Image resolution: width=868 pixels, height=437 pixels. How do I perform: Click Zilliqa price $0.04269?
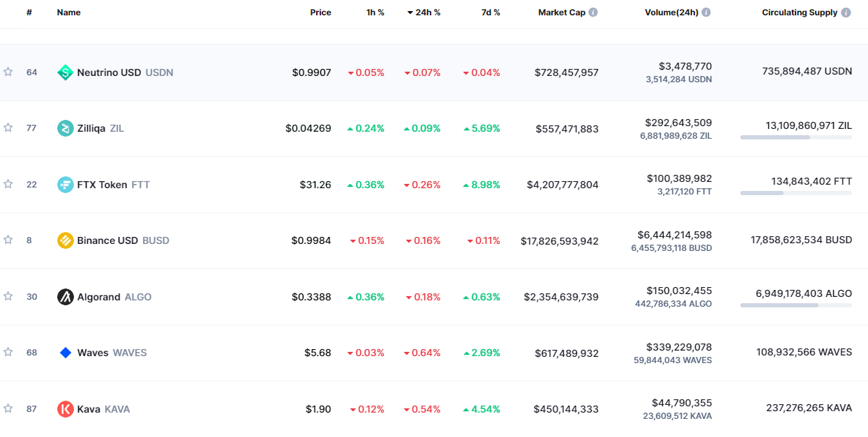pos(308,128)
